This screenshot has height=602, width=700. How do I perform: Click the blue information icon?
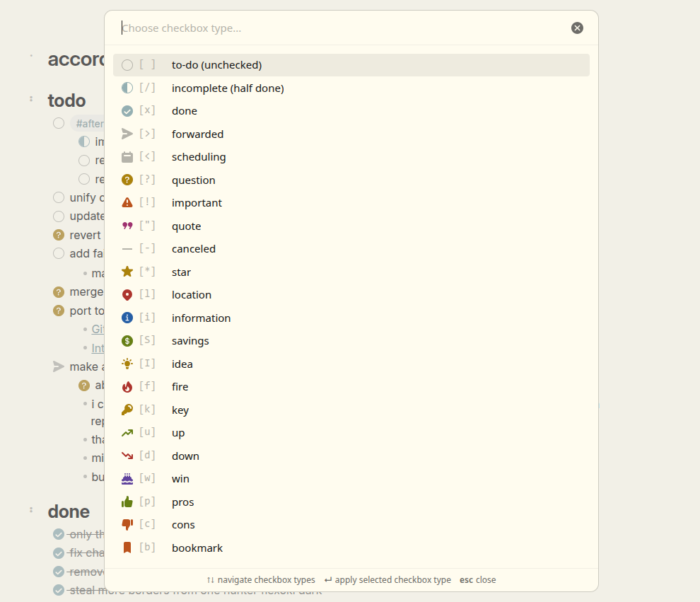(127, 318)
